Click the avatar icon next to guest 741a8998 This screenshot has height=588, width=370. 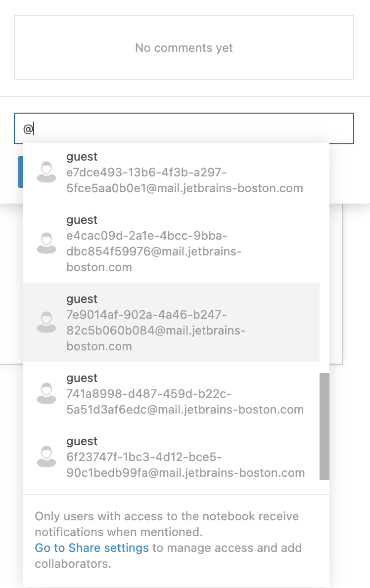tap(46, 394)
